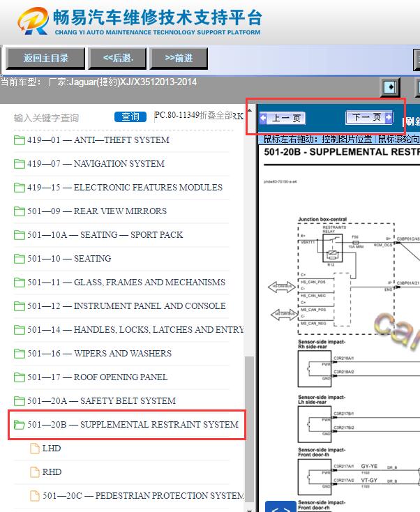The width and height of the screenshot is (420, 512).
Task: Expand 419—07 — NAVIGATION SYSTEM
Action: (x=96, y=164)
